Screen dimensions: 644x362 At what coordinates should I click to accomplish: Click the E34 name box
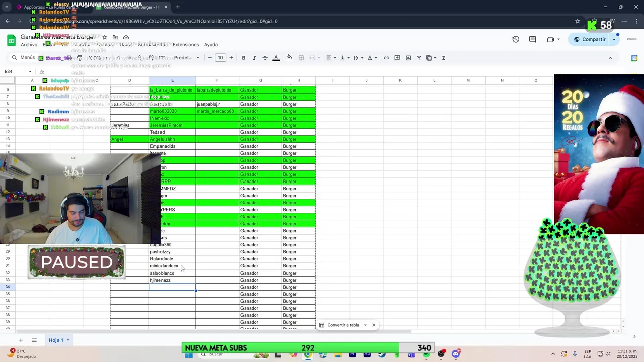tap(14, 72)
